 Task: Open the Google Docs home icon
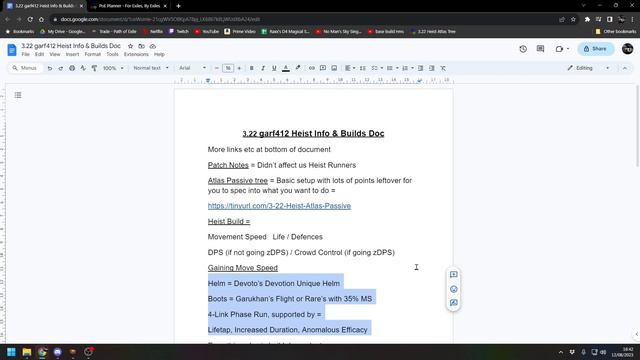(12, 50)
